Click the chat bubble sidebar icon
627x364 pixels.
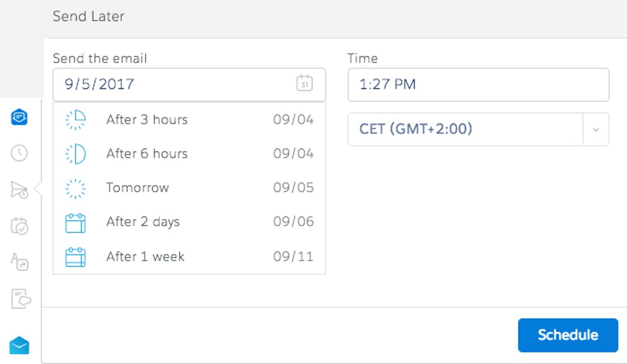pos(19,117)
